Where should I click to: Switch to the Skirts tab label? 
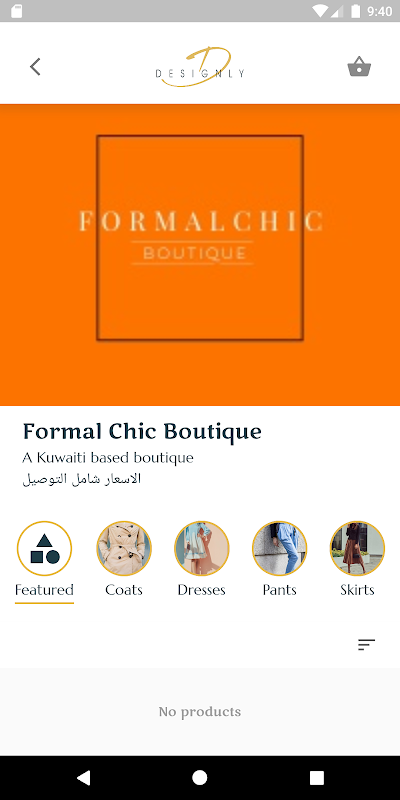coord(357,590)
